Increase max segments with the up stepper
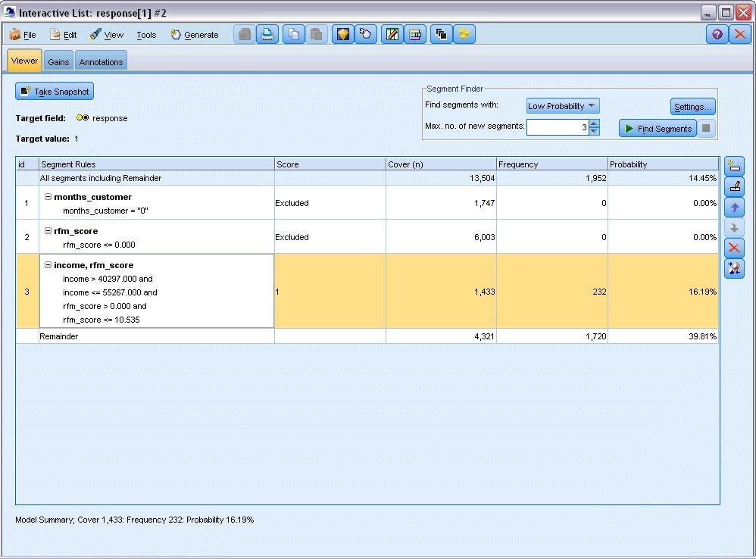 tap(595, 123)
